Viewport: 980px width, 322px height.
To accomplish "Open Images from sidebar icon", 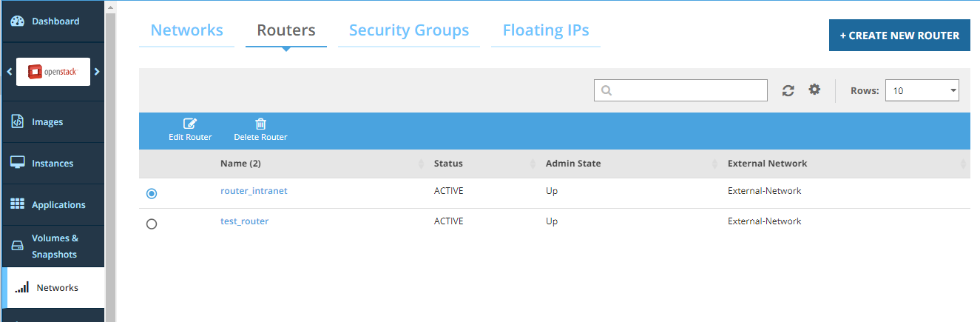I will click(x=18, y=121).
